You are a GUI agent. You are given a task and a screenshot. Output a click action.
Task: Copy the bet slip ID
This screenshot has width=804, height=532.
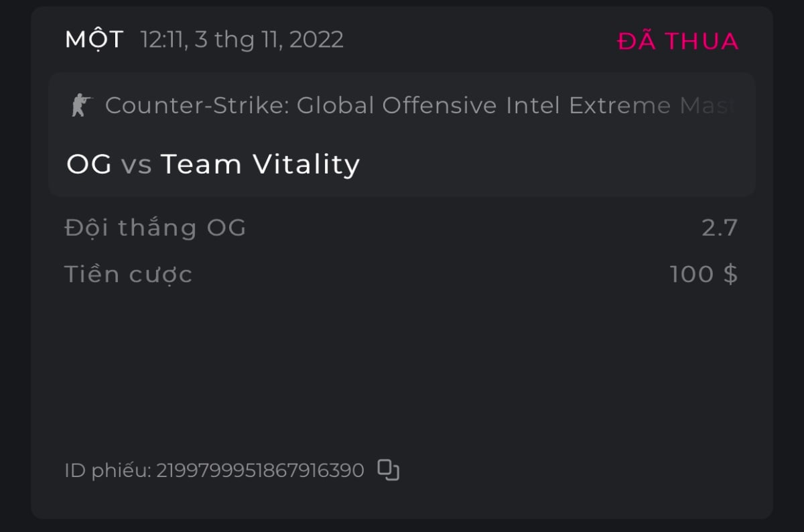pyautogui.click(x=388, y=470)
